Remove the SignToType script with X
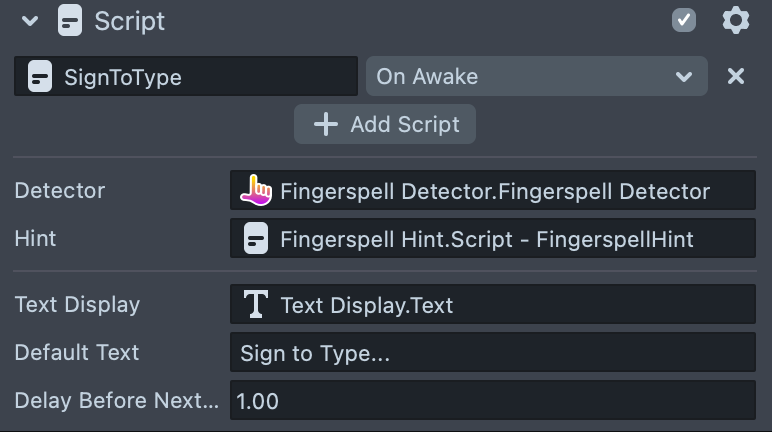772x432 pixels. click(x=736, y=76)
